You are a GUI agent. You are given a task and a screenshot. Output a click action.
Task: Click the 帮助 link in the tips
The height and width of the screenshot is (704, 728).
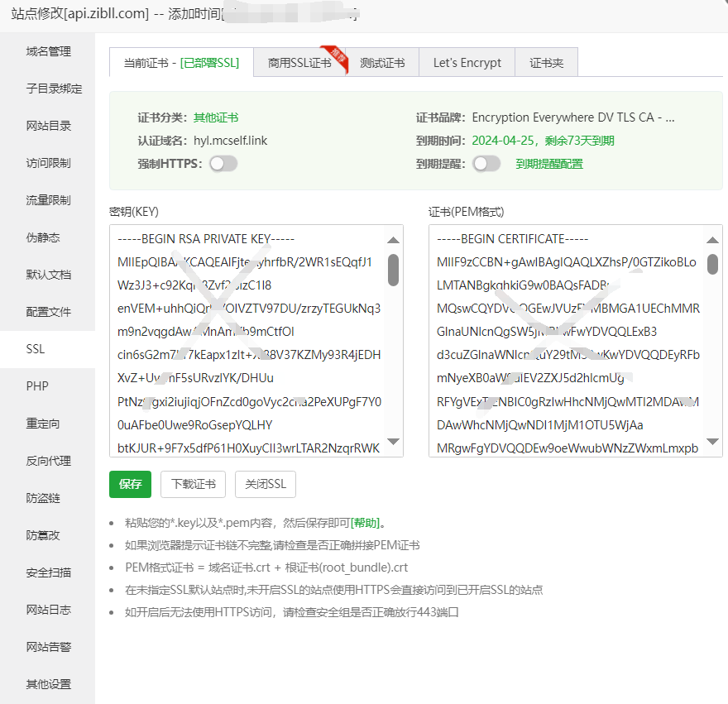coord(365,523)
